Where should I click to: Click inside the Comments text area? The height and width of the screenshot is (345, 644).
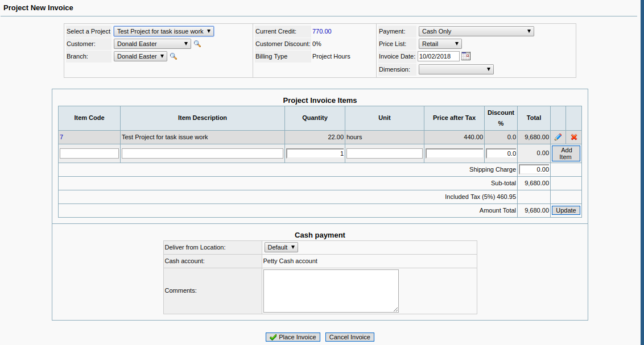pyautogui.click(x=331, y=290)
